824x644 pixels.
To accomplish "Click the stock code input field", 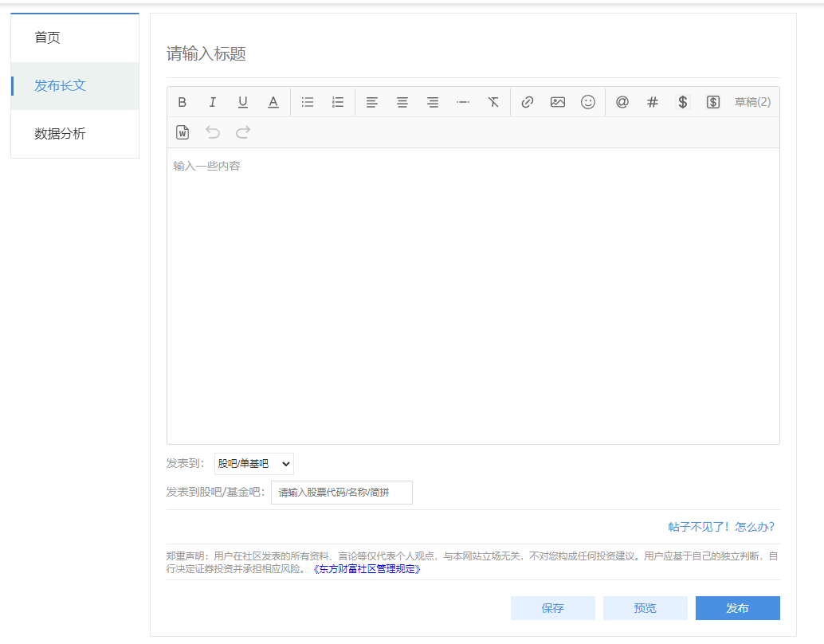I will (341, 493).
